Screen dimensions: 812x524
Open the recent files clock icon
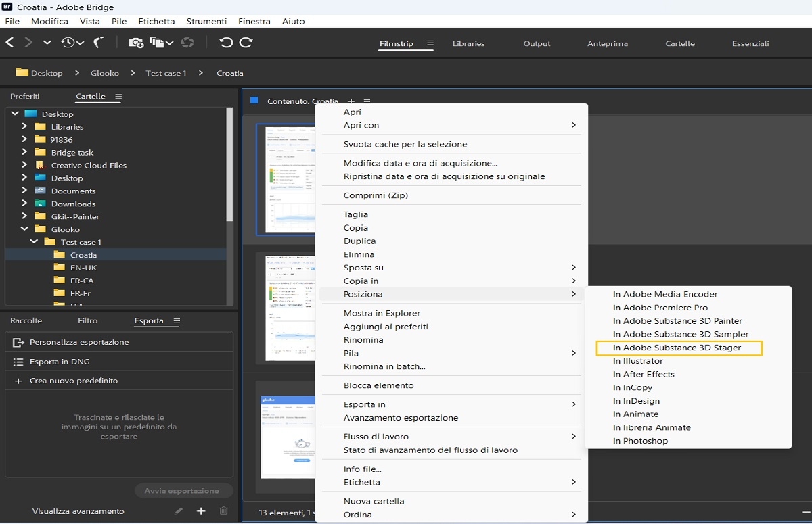68,43
